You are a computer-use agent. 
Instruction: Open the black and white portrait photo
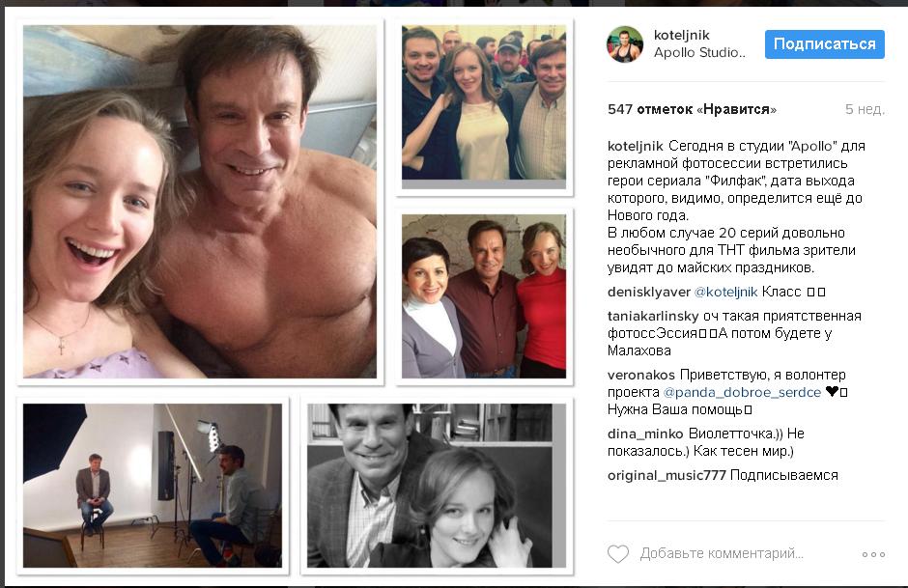[x=436, y=486]
